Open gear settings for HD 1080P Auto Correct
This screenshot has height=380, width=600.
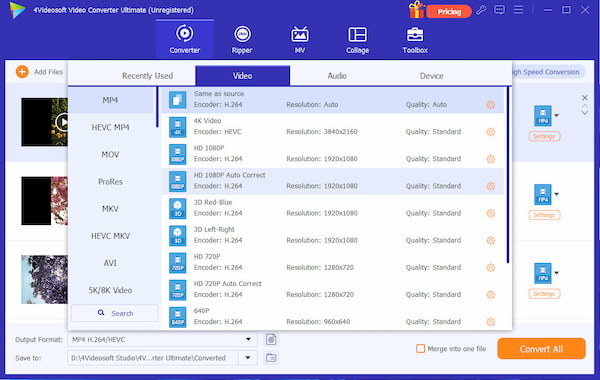click(x=491, y=186)
